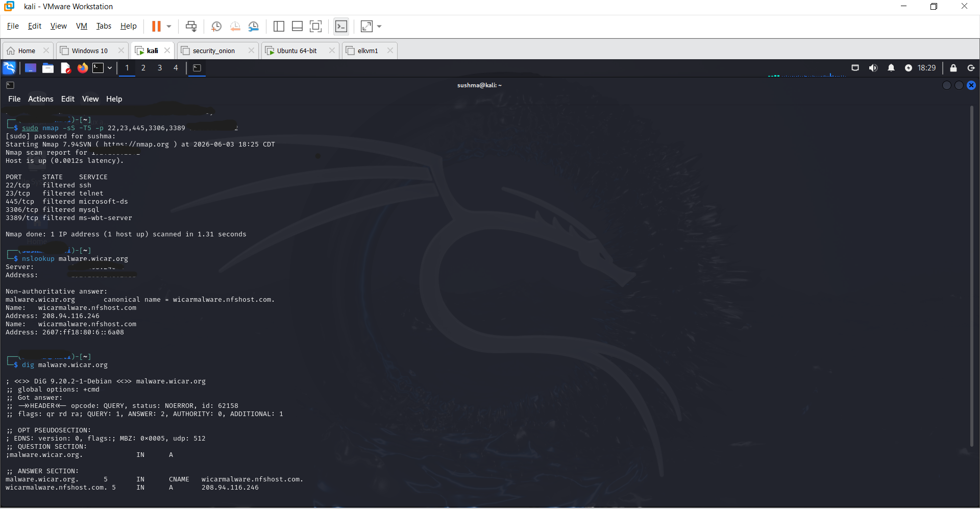The width and height of the screenshot is (980, 509).
Task: Switch to workspace 2
Action: [143, 68]
